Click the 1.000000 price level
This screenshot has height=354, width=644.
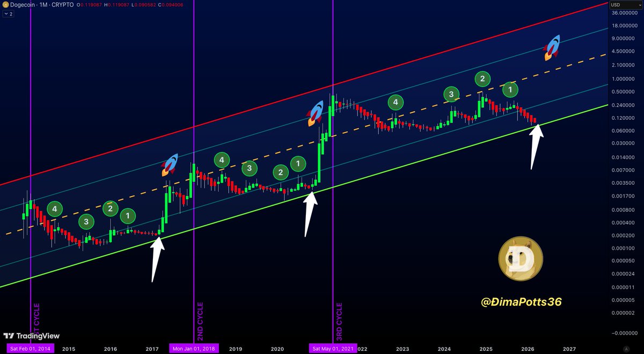pyautogui.click(x=624, y=79)
